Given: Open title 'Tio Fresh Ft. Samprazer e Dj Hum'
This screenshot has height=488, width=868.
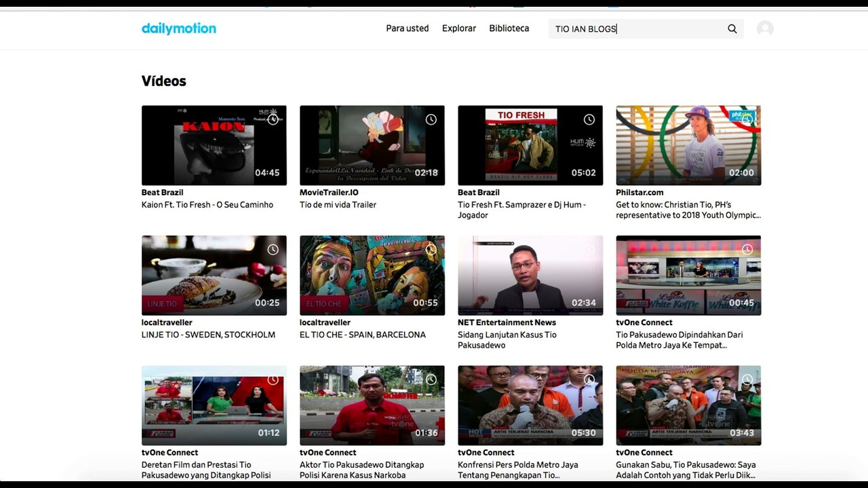Looking at the screenshot, I should pyautogui.click(x=521, y=210).
